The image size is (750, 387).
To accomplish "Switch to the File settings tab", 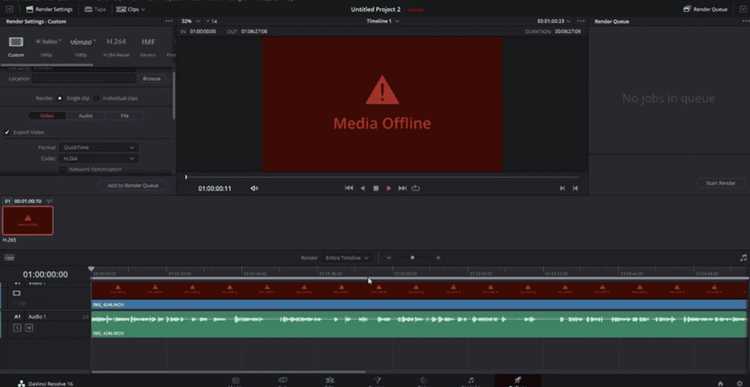I will 124,116.
